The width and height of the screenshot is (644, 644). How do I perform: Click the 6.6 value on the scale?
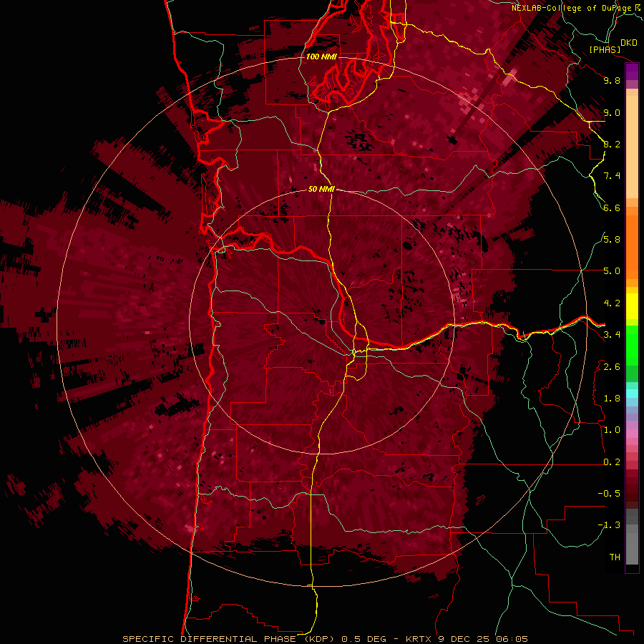tap(612, 208)
